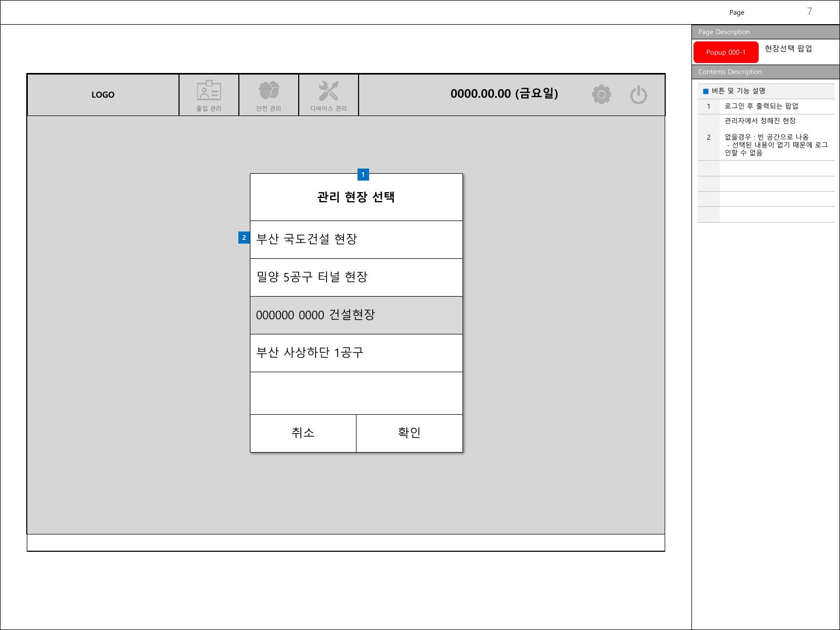Open settings via the gear icon
Viewport: 840px width, 630px height.
point(601,95)
